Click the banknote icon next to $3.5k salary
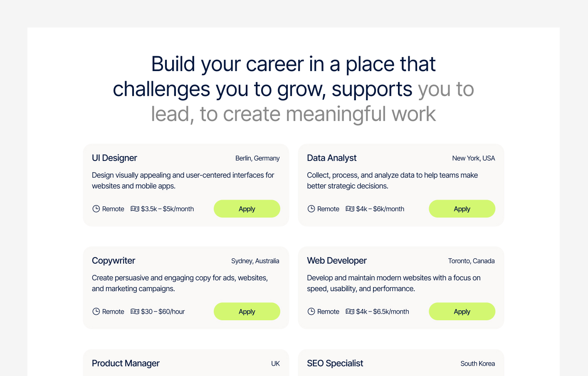588x376 pixels. (x=134, y=209)
